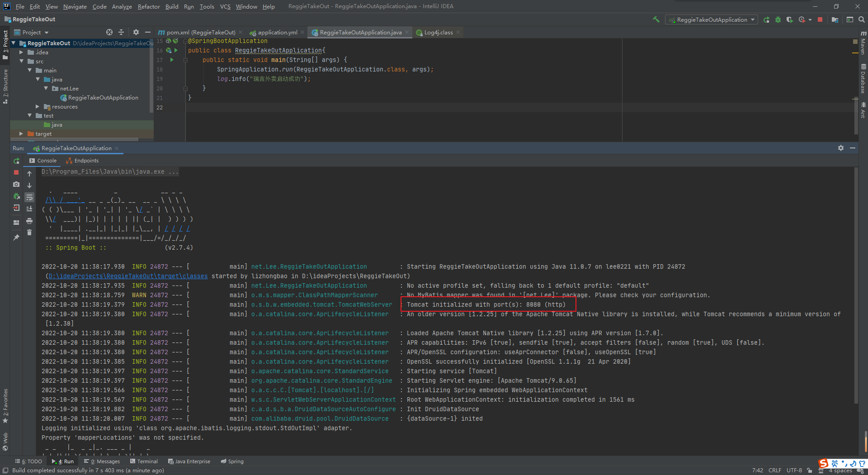Attach the debugger from the Run panel
This screenshot has width=868, height=475.
[x=16, y=196]
